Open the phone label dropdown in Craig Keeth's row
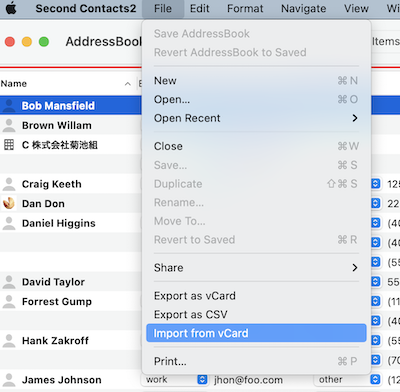This screenshot has height=392, width=400. pyautogui.click(x=375, y=184)
